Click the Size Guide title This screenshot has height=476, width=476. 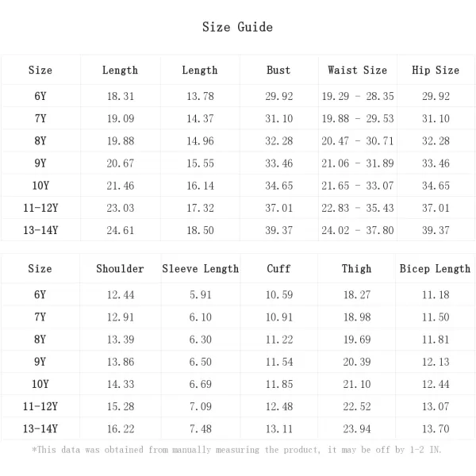coord(237,27)
